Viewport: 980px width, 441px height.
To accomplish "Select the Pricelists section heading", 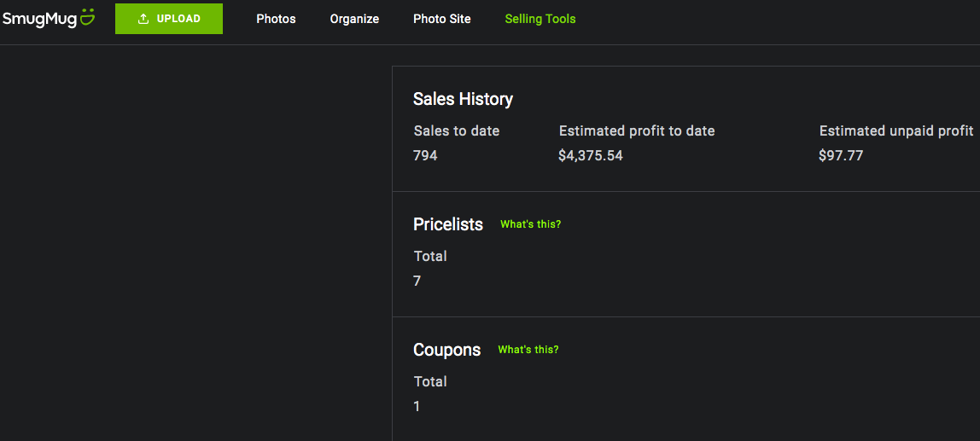I will point(448,224).
